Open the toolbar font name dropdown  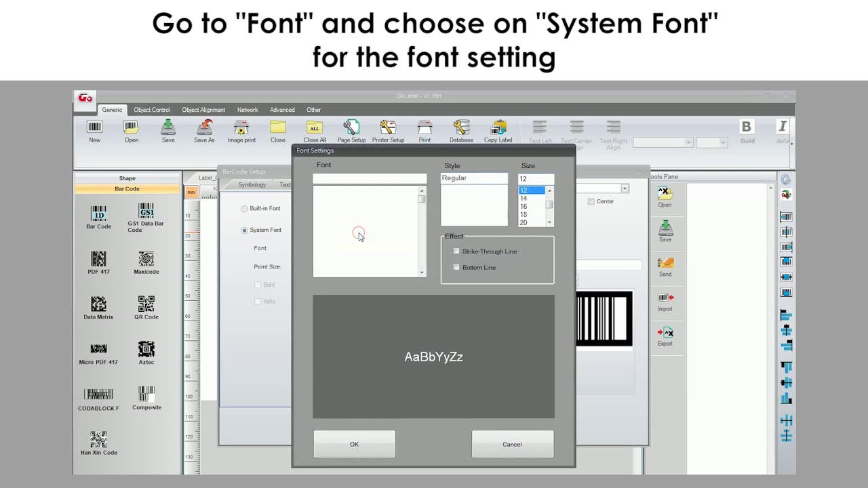click(x=688, y=142)
